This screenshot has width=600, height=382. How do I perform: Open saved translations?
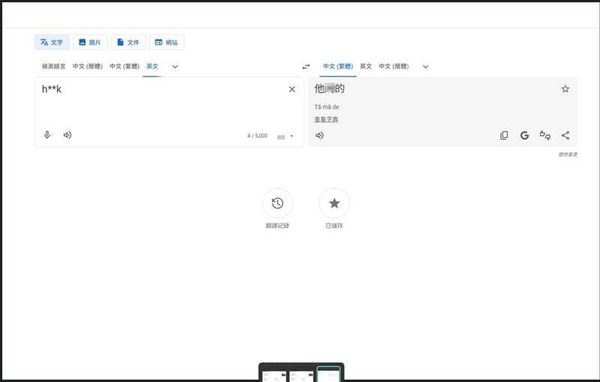click(334, 203)
